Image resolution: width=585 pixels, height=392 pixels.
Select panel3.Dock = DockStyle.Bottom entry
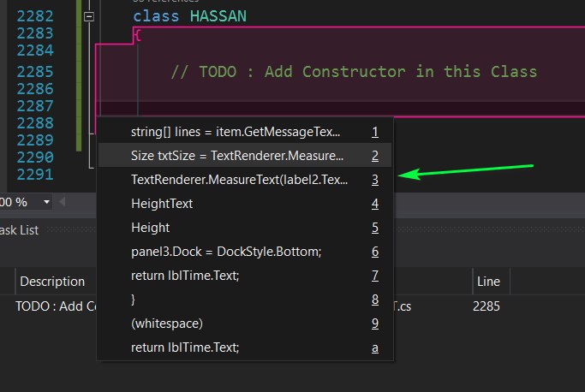245,252
